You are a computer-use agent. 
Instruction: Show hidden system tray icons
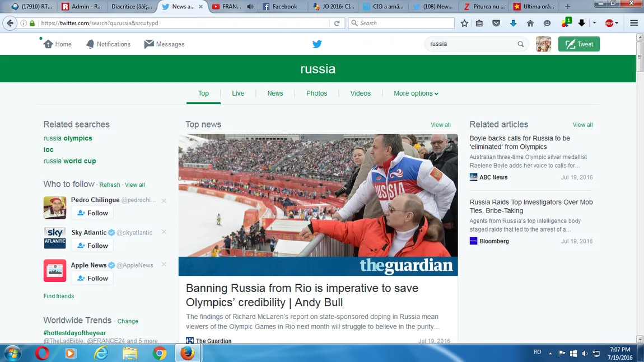[x=550, y=354]
